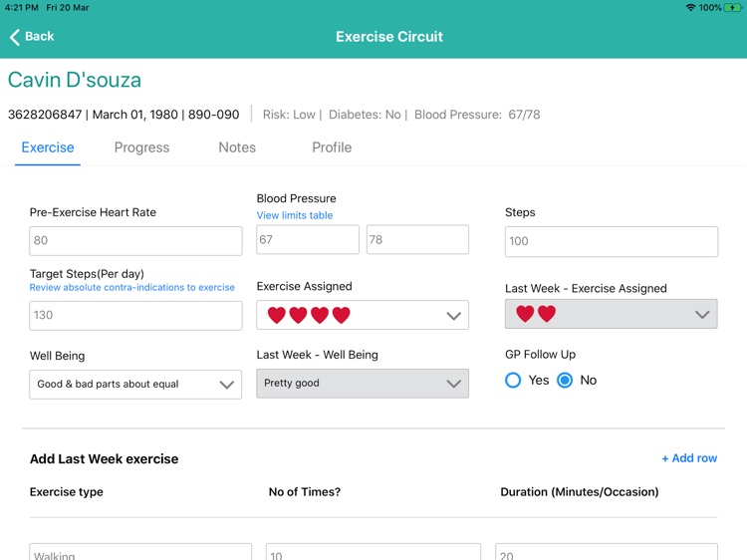
Task: Click the patient ID 3628206847
Action: 45,115
